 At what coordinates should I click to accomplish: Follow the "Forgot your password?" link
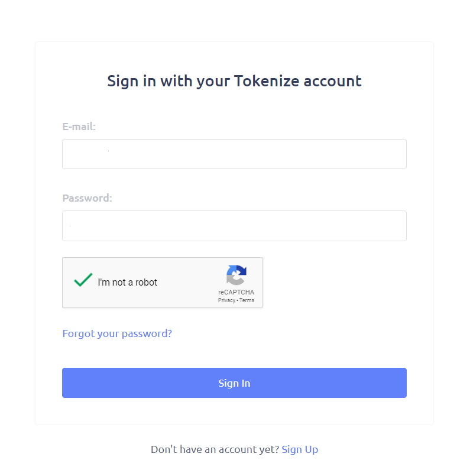pos(117,333)
